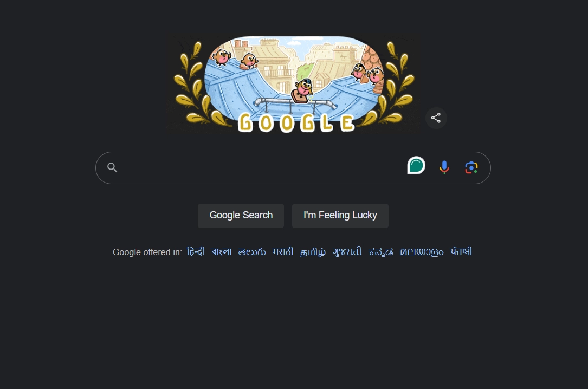Switch Google to Malayalam (മലയാളം)

[x=422, y=252]
